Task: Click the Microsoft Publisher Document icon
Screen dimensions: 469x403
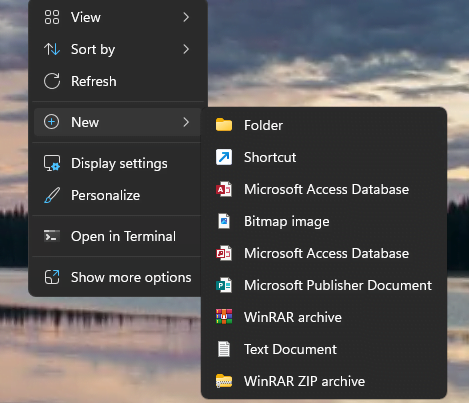Action: [224, 285]
